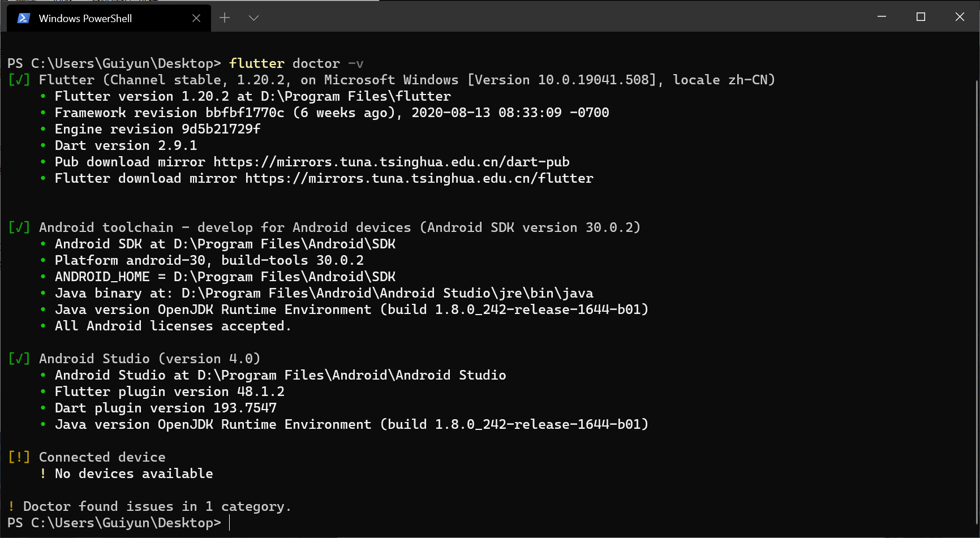Viewport: 980px width, 538px height.
Task: Click the typed flutter command word
Action: [256, 63]
